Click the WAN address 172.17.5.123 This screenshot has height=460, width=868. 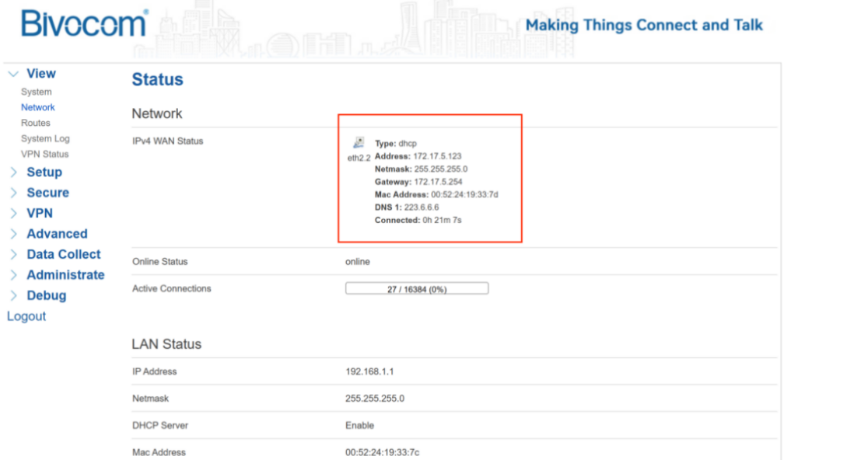click(437, 156)
